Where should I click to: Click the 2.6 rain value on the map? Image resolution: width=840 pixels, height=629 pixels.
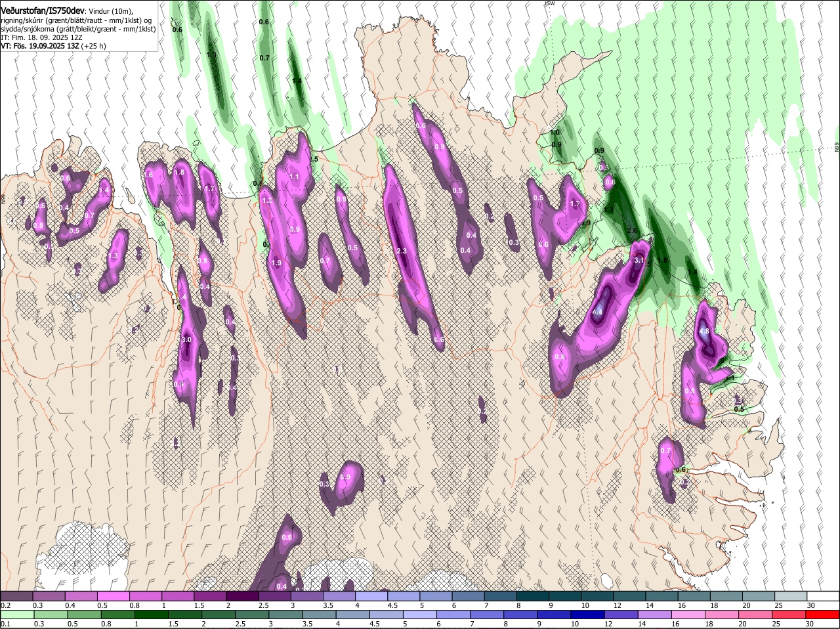coord(632,230)
